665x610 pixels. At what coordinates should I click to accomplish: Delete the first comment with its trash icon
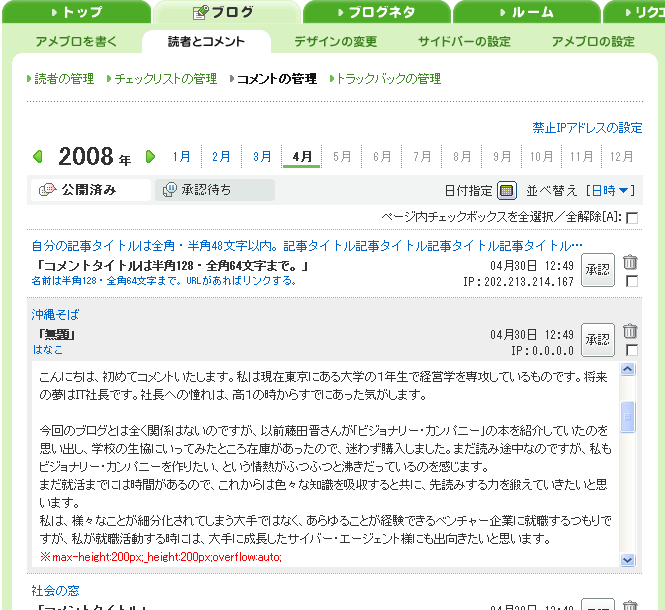tap(630, 262)
